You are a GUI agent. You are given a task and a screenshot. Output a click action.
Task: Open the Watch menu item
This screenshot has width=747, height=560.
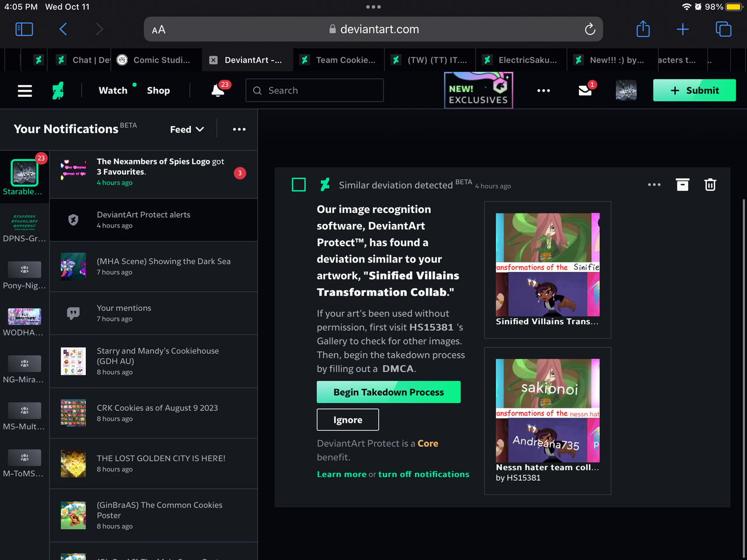point(113,90)
